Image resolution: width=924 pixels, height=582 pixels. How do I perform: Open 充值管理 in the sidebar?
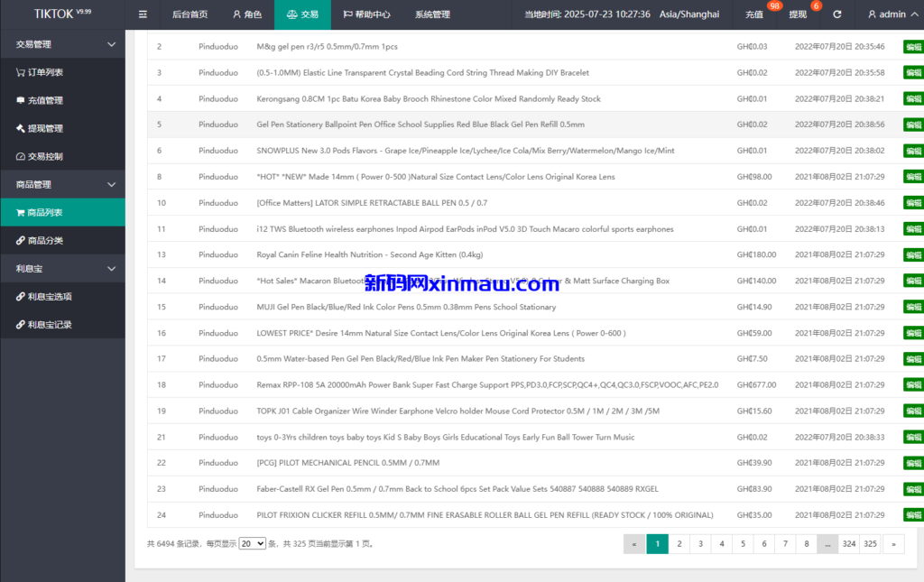click(45, 100)
